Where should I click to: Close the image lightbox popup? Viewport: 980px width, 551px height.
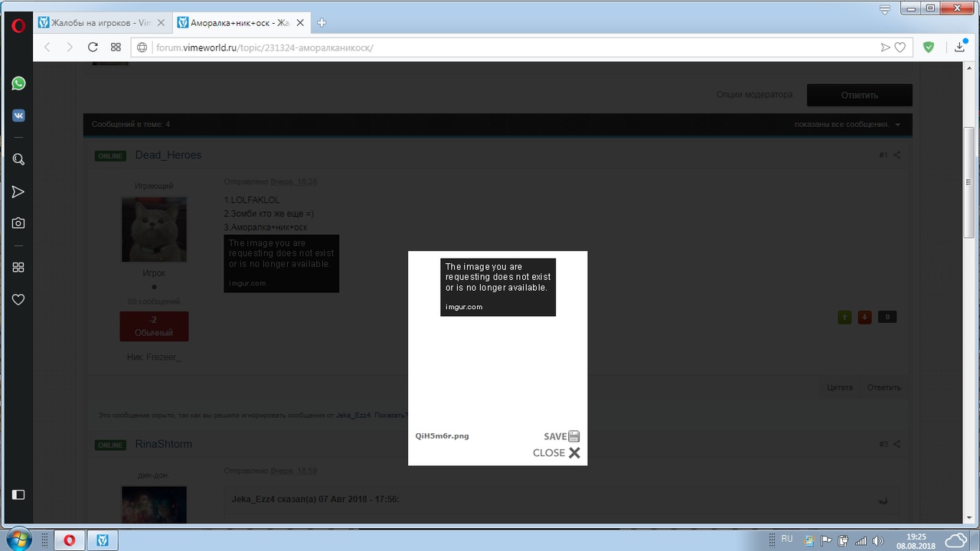[557, 453]
